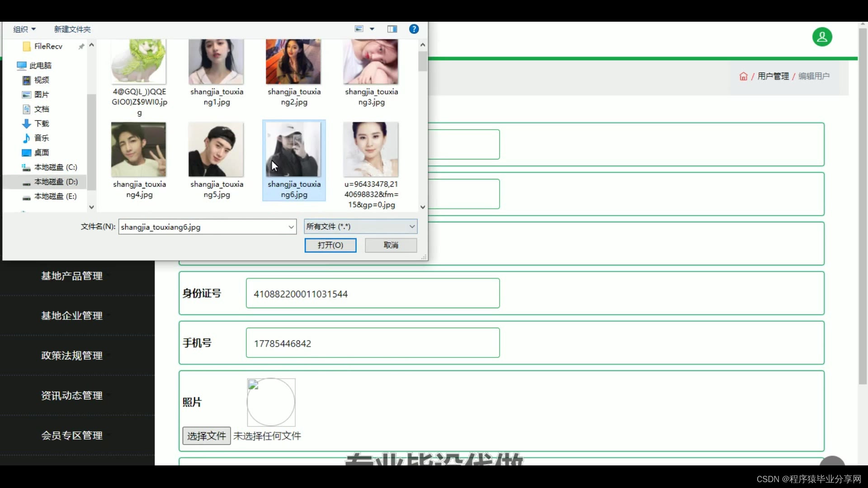The width and height of the screenshot is (868, 488).
Task: Open the view options dropdown arrow
Action: click(x=372, y=29)
